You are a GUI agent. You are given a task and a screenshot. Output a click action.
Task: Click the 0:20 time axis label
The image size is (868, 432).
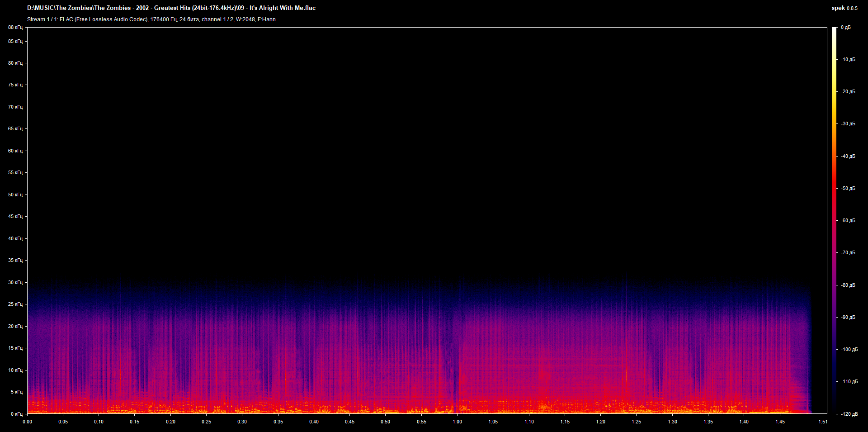170,422
